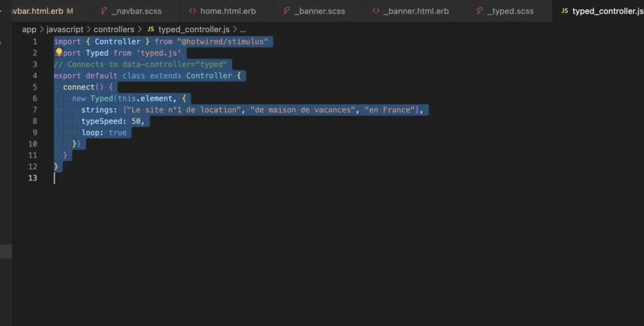Click the Typed constructor call on line 6
This screenshot has width=644, height=326.
101,99
